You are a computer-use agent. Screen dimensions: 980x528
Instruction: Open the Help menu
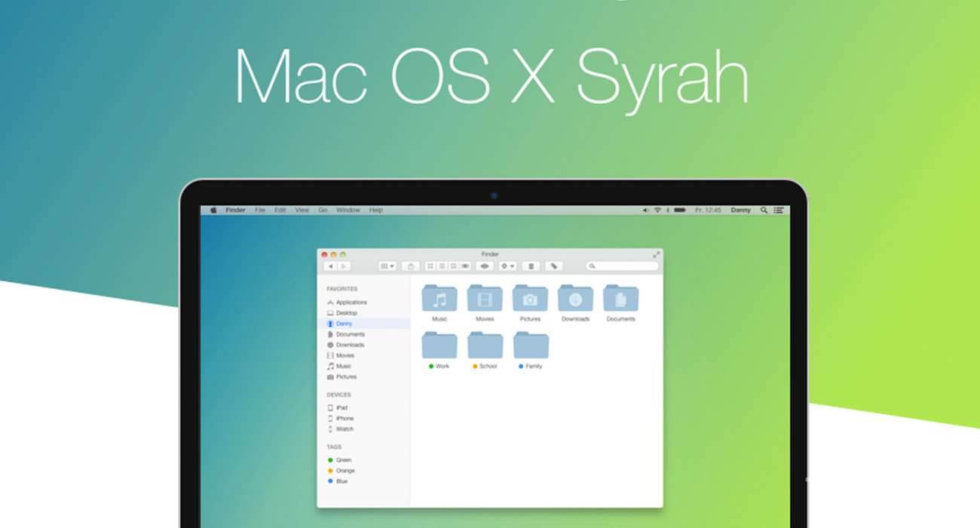point(375,210)
